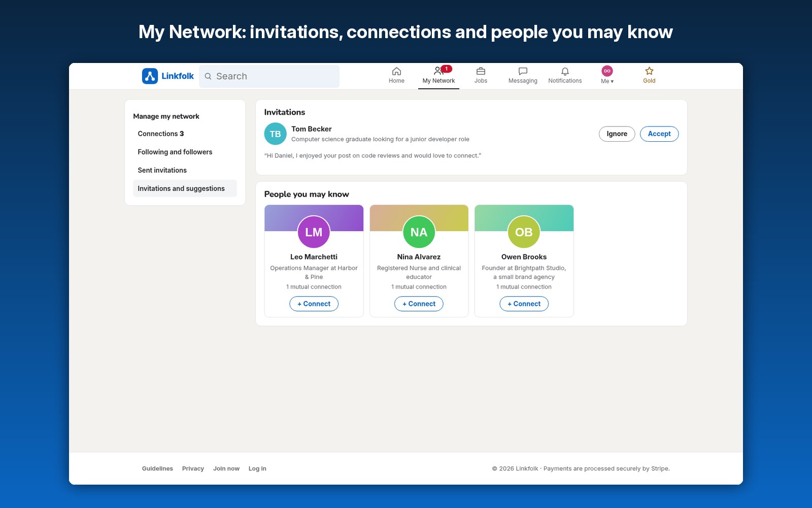Open Notifications bell icon
The height and width of the screenshot is (508, 812).
pyautogui.click(x=565, y=71)
